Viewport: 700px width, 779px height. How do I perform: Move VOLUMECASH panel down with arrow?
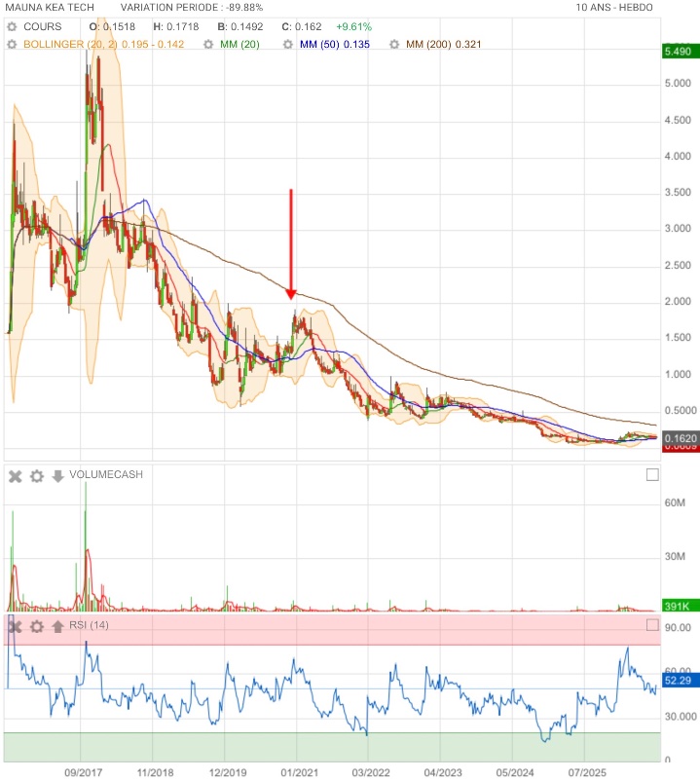coord(57,476)
